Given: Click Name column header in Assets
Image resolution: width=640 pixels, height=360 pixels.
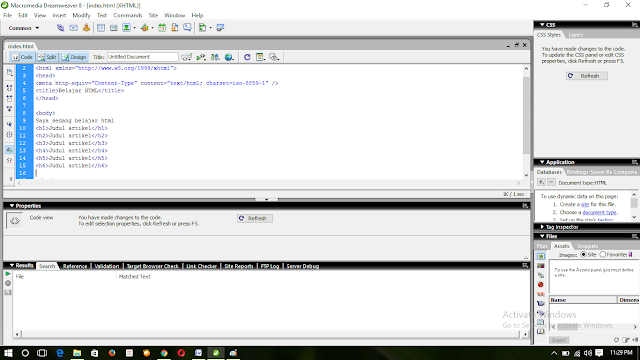Looking at the screenshot, I should (x=583, y=300).
